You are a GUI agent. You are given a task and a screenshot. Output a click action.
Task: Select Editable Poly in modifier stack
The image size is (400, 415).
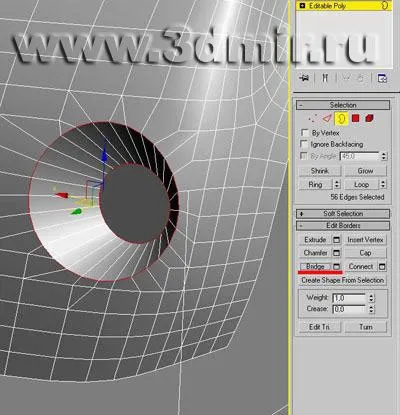tap(344, 6)
